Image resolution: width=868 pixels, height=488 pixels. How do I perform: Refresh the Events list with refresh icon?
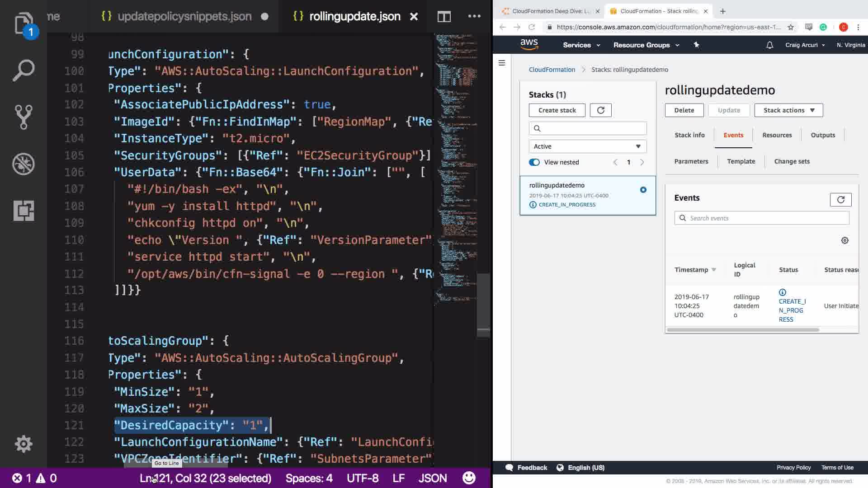(x=840, y=200)
